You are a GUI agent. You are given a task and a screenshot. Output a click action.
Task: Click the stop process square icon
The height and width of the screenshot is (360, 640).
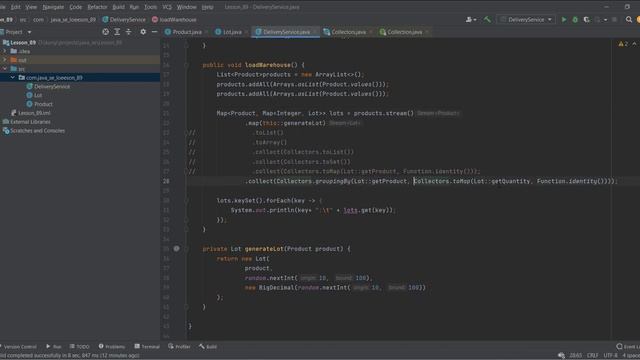coord(614,20)
